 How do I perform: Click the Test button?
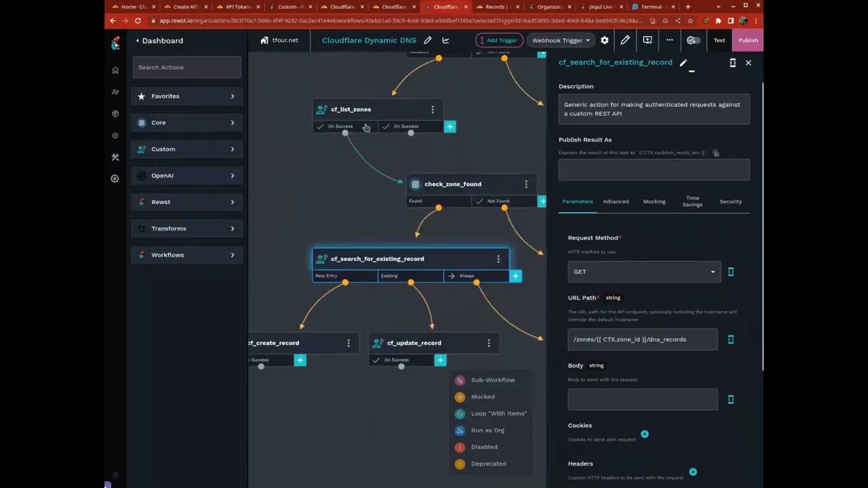pos(719,40)
